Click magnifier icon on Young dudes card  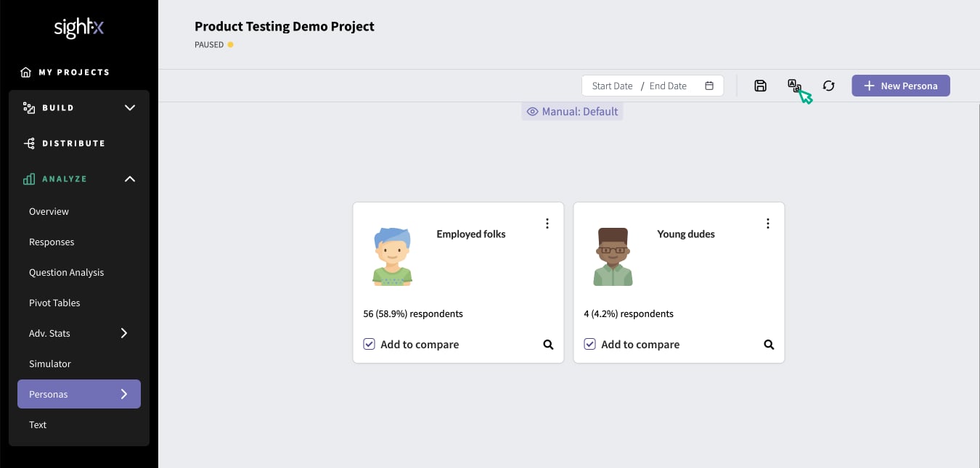769,345
